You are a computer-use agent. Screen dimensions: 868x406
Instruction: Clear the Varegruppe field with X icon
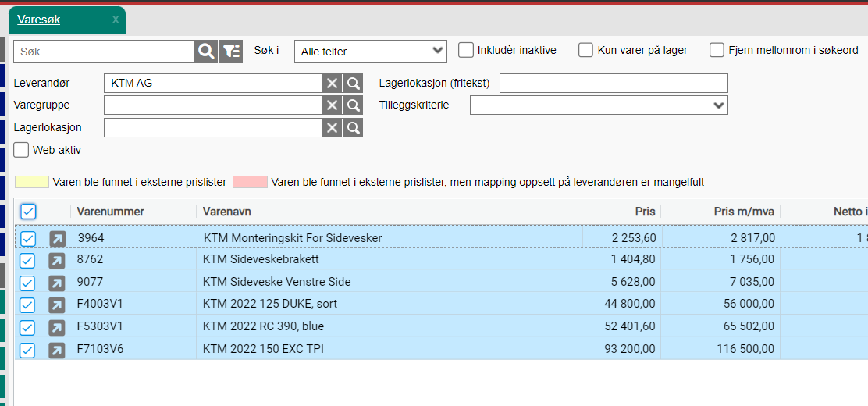pyautogui.click(x=333, y=105)
